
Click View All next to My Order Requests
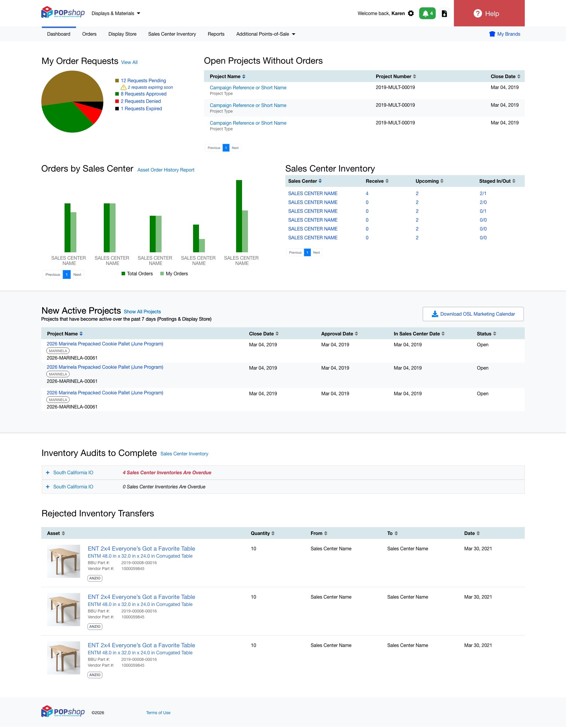pyautogui.click(x=129, y=62)
